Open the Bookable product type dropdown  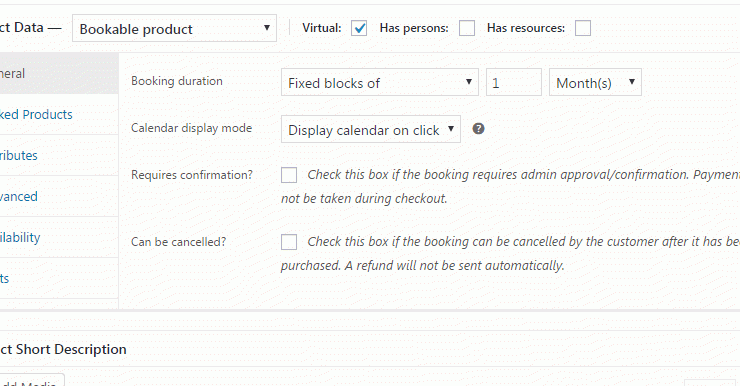point(174,28)
